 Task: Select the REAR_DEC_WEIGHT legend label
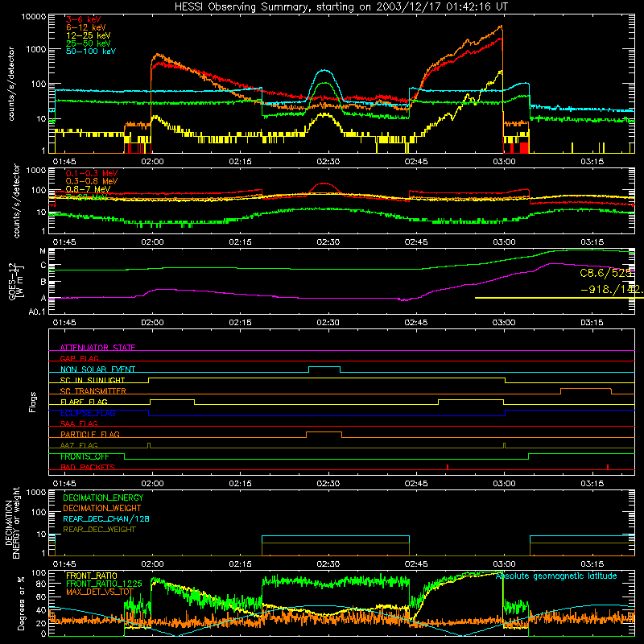(99, 530)
